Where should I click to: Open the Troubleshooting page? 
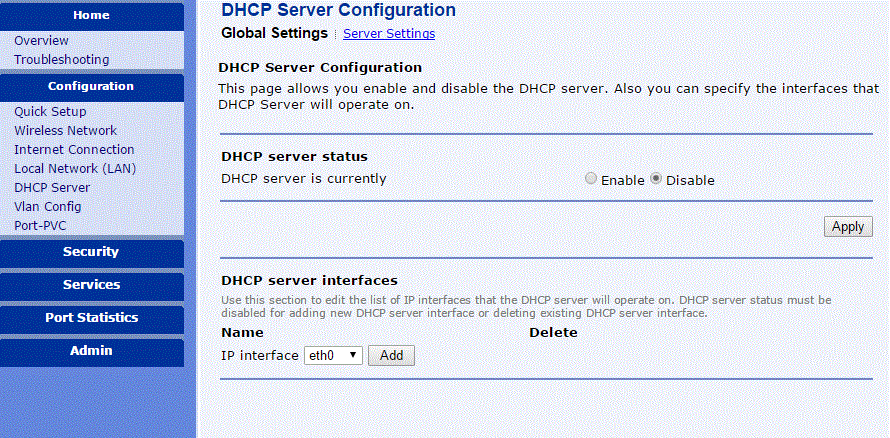(x=61, y=60)
